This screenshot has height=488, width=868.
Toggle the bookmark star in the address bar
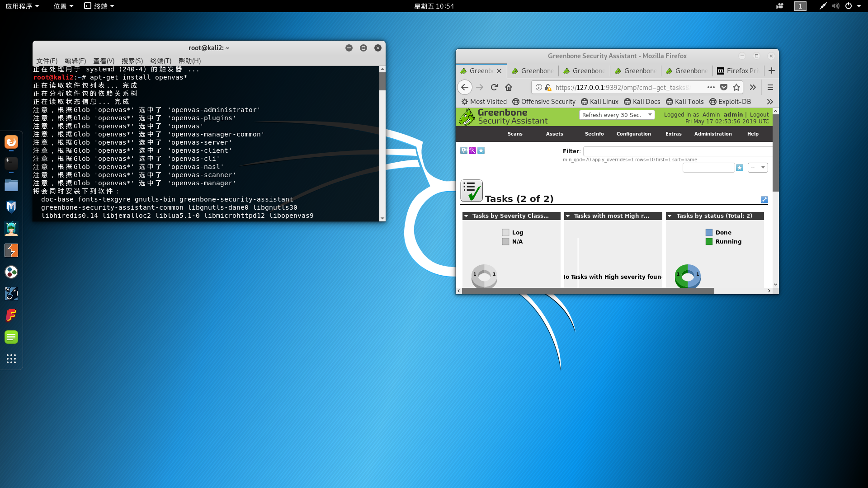736,87
